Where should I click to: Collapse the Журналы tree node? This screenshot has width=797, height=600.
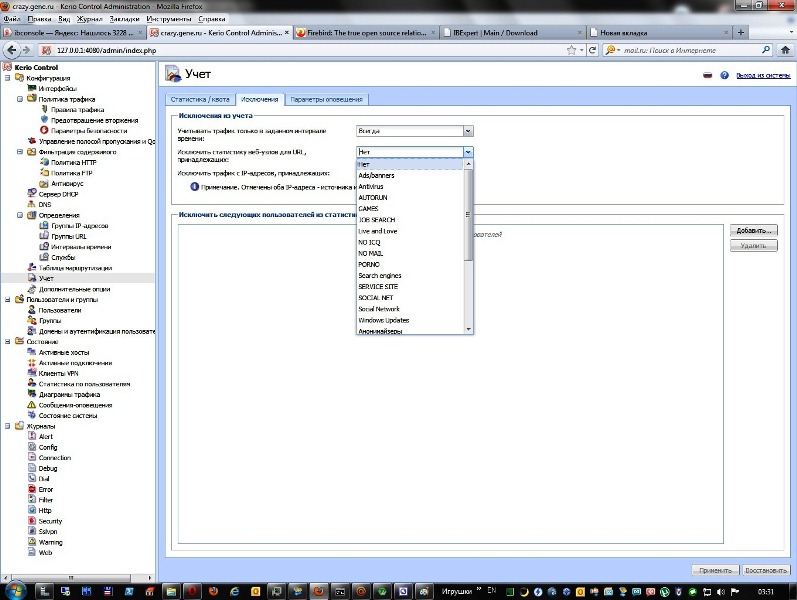click(x=7, y=426)
